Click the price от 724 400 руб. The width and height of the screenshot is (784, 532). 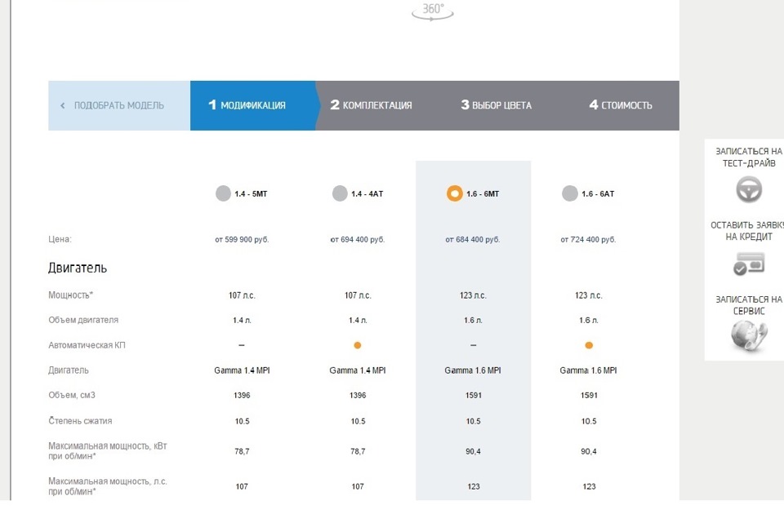coord(588,239)
